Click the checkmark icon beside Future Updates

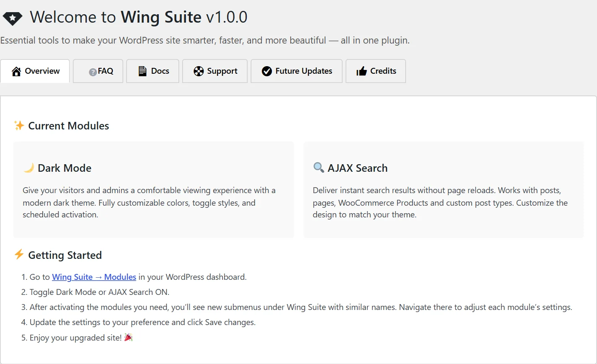267,71
